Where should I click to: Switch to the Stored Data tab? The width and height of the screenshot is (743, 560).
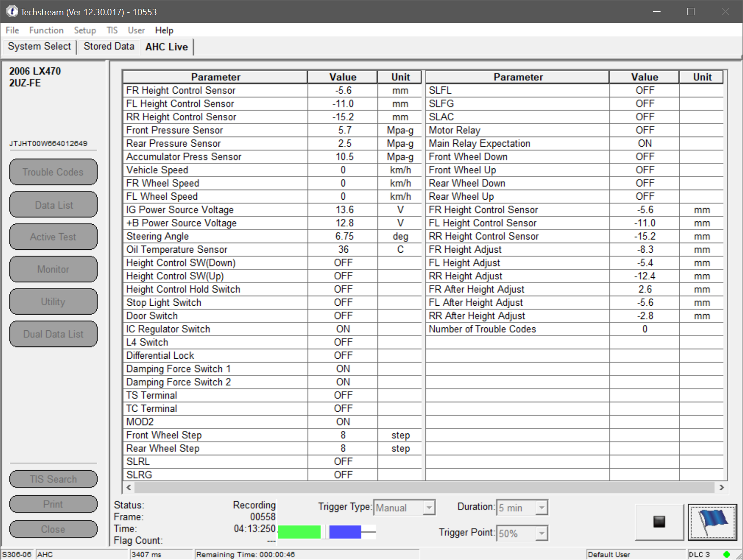click(109, 46)
